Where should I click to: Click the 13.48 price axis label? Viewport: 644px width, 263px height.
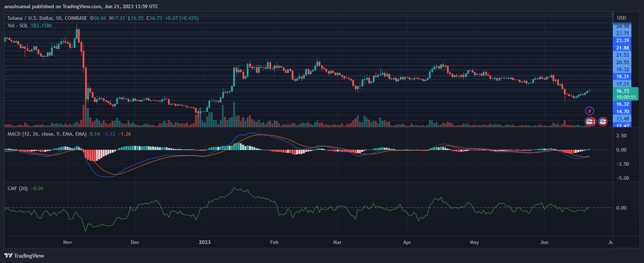623,119
